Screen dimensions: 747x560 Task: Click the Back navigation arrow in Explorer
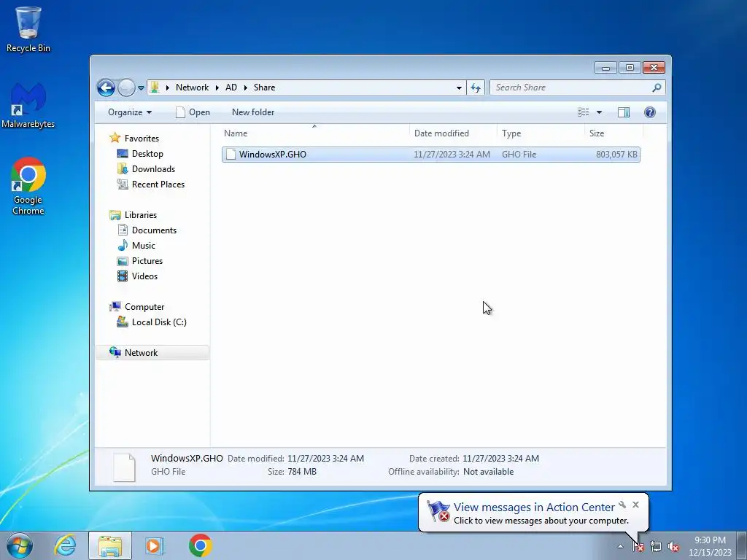[x=106, y=87]
